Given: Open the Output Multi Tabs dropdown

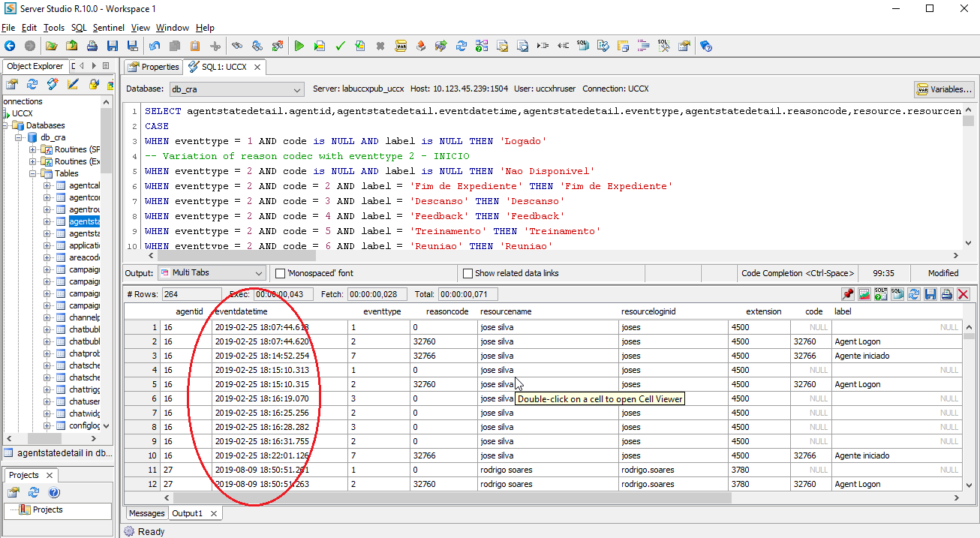Looking at the screenshot, I should (259, 273).
